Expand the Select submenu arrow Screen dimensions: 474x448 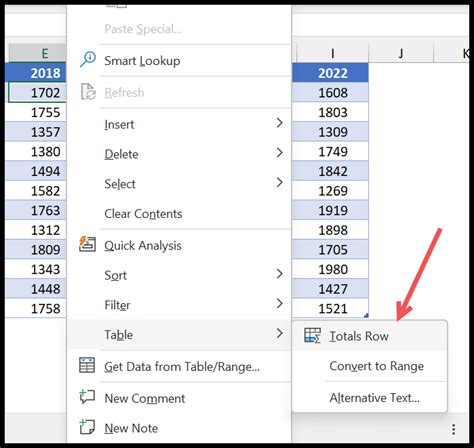[x=280, y=182]
